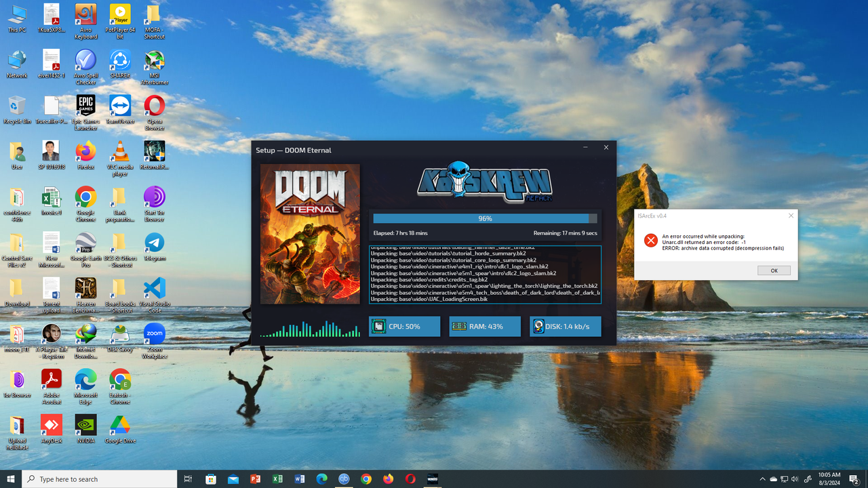Open the volume control in system tray

(x=795, y=479)
